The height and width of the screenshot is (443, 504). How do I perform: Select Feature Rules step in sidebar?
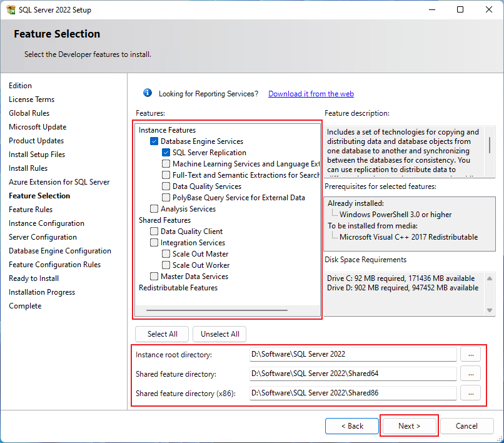[x=31, y=210]
